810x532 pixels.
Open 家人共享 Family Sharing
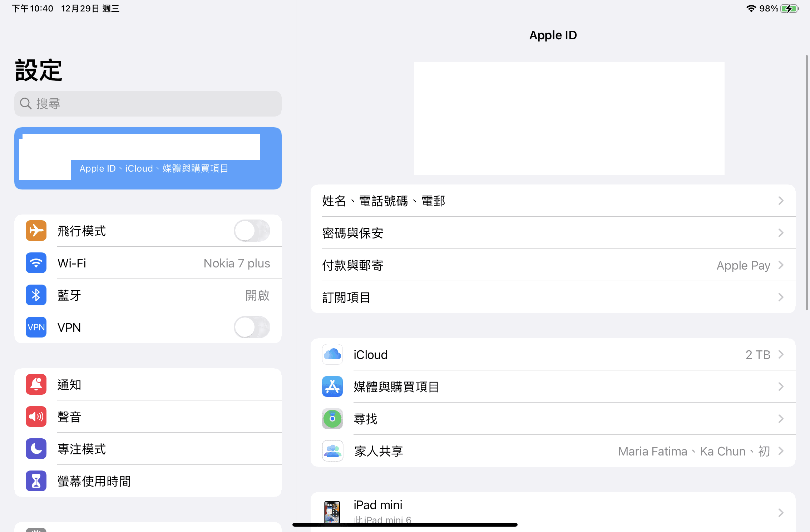pos(553,451)
